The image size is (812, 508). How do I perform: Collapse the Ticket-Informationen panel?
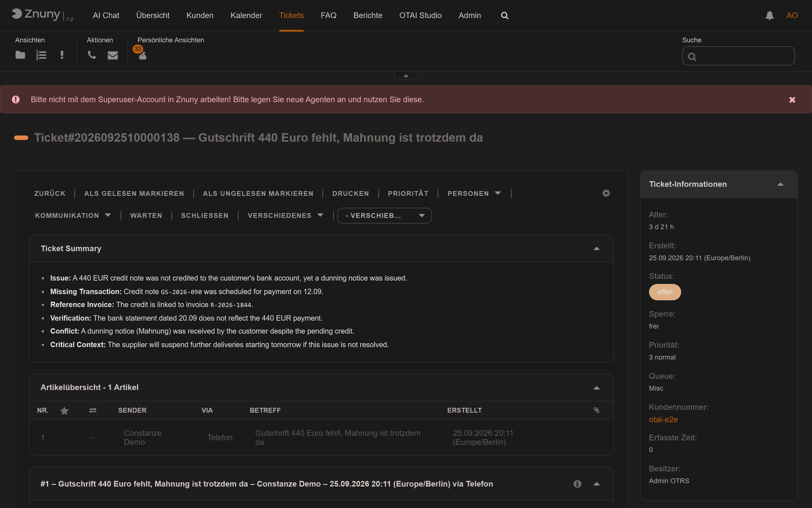click(780, 184)
